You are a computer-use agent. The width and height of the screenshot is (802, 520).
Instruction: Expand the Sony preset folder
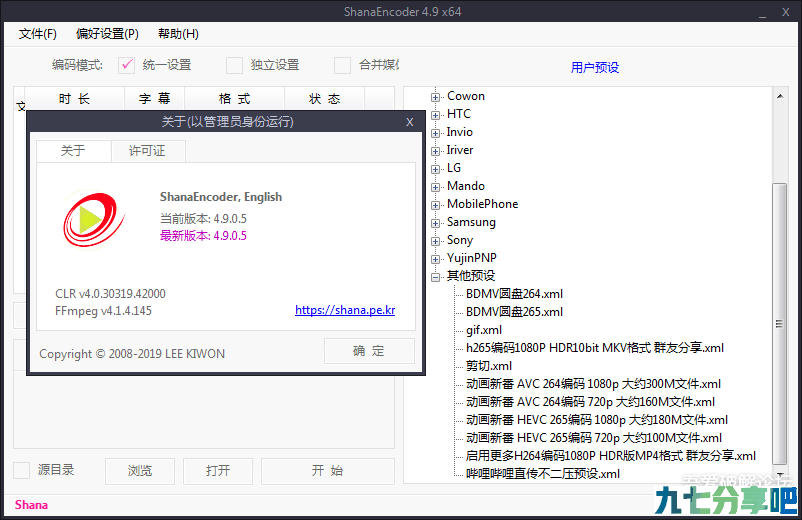coord(435,241)
